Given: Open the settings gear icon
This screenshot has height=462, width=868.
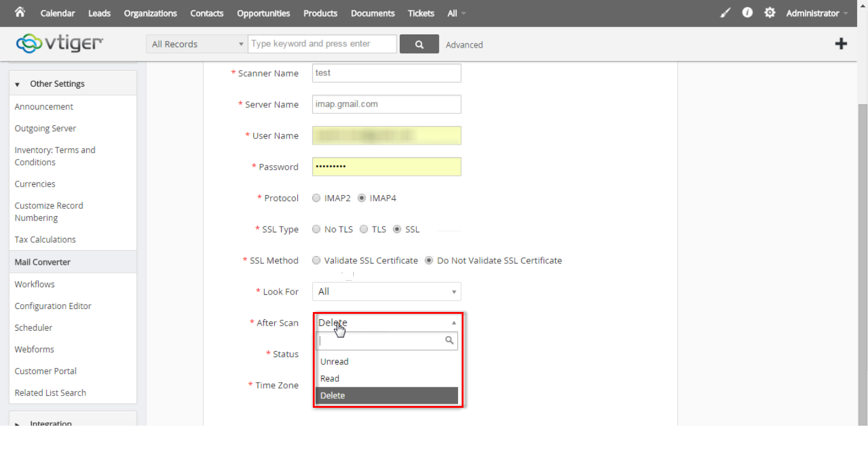Looking at the screenshot, I should 770,13.
